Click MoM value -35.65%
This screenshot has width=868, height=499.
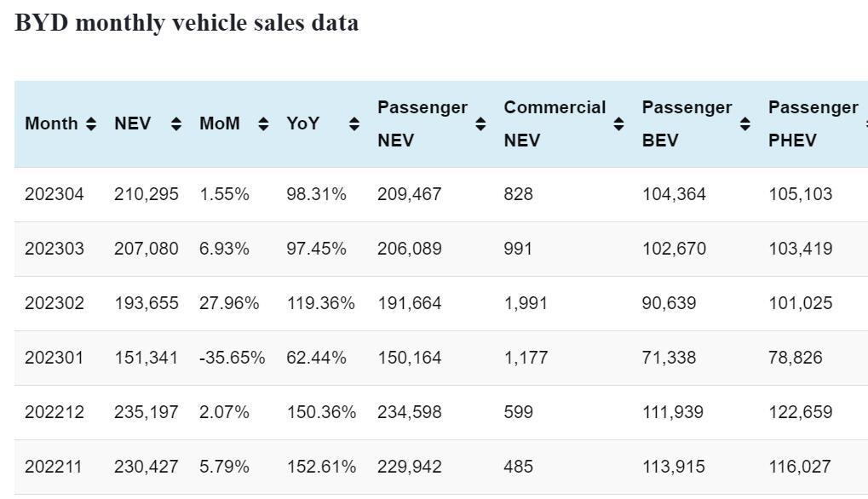[232, 358]
